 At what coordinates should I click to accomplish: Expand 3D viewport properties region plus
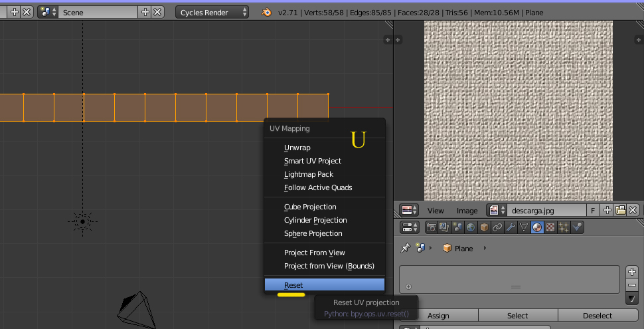pyautogui.click(x=387, y=40)
